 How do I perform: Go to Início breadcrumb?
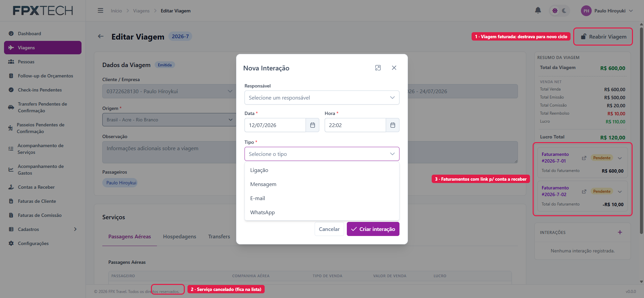pos(116,11)
